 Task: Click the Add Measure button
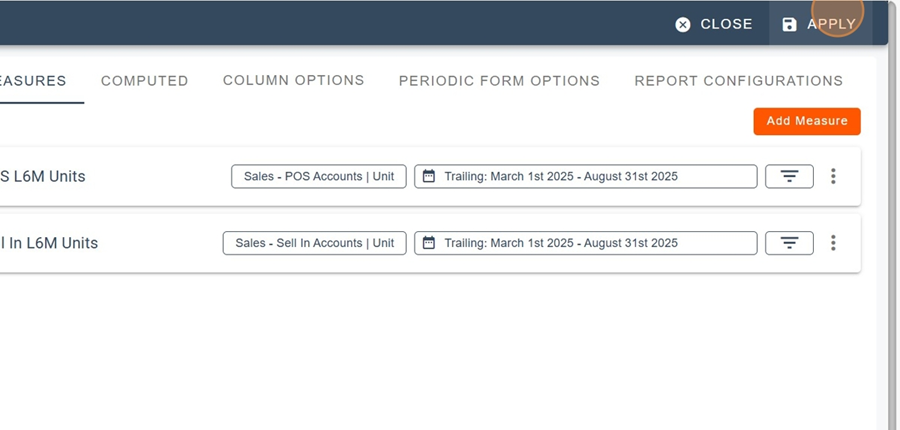(806, 121)
